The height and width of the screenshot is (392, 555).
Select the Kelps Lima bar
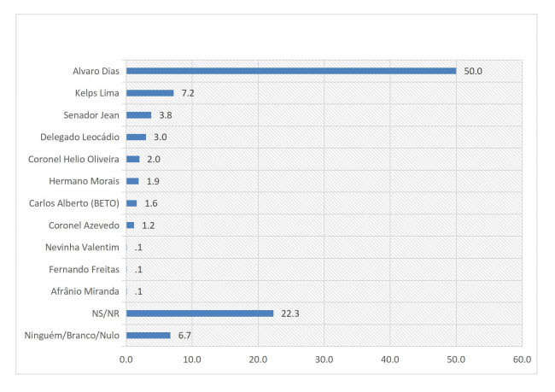pos(149,92)
